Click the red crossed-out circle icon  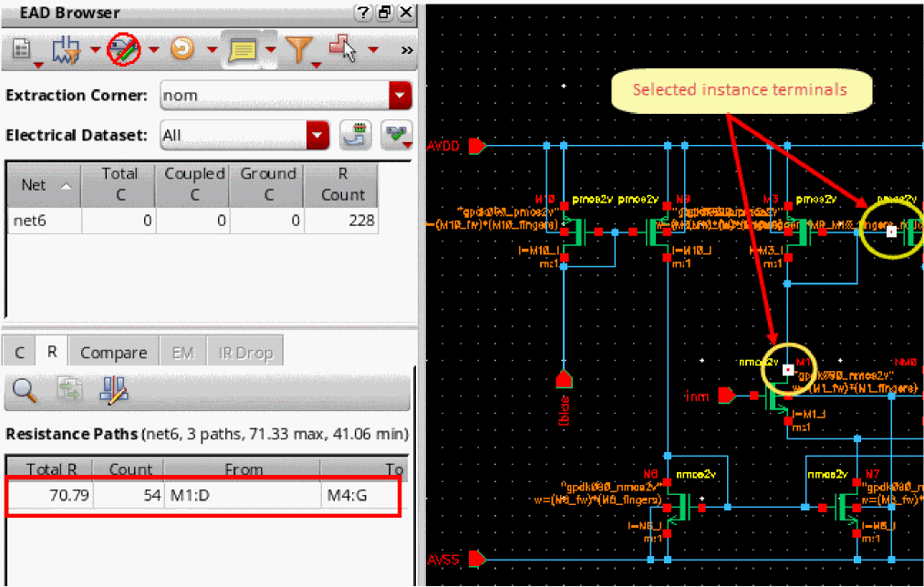pos(122,48)
